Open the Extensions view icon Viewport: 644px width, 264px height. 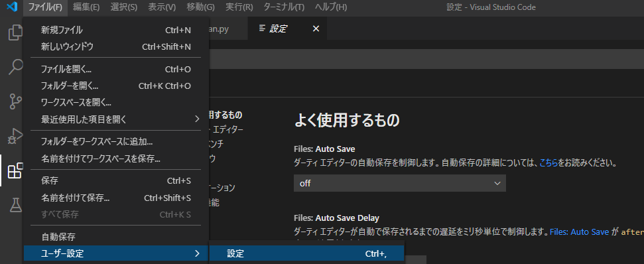click(x=15, y=170)
